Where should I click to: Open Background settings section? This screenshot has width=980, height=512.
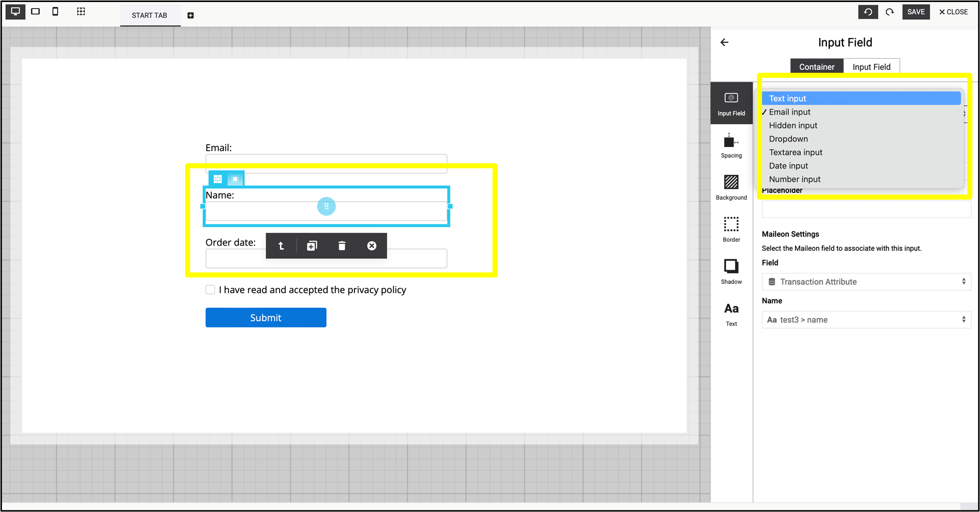(731, 188)
